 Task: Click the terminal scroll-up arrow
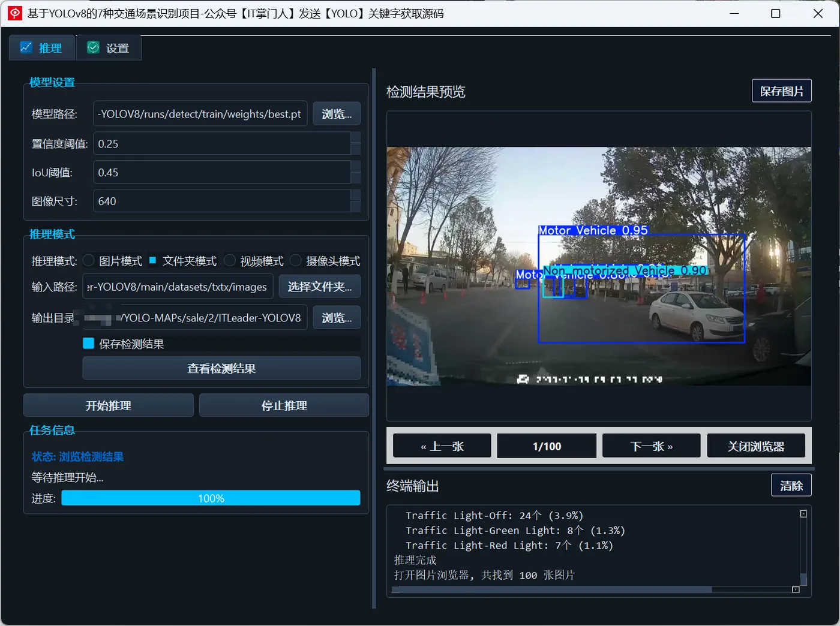[x=803, y=514]
